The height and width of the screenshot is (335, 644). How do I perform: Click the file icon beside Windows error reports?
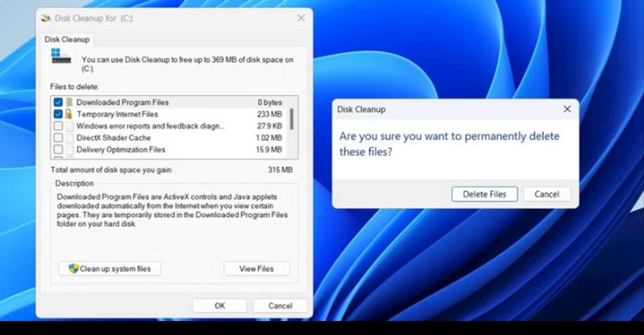pos(70,126)
